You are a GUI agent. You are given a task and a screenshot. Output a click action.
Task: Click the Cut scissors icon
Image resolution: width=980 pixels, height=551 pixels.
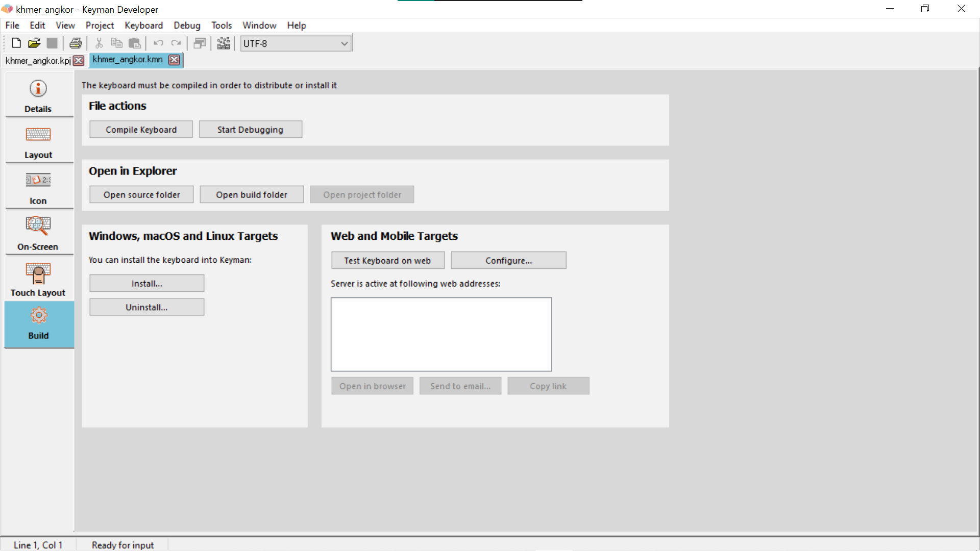click(x=99, y=43)
